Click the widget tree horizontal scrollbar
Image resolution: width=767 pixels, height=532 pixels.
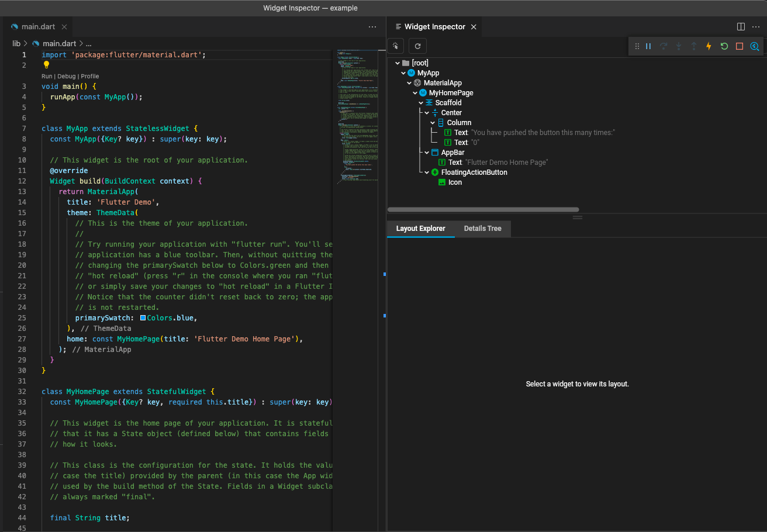coord(483,209)
